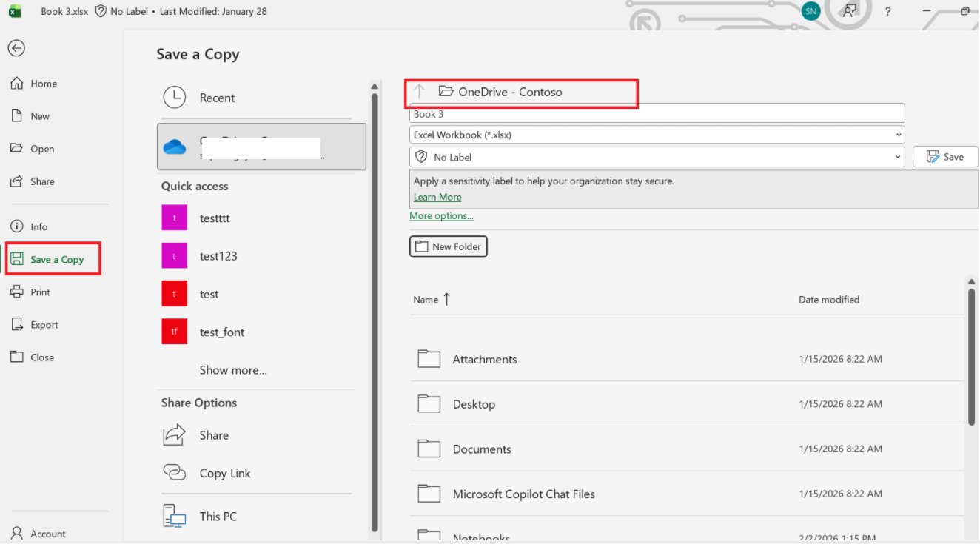The image size is (980, 544).
Task: Click the Account person icon
Action: tap(17, 534)
